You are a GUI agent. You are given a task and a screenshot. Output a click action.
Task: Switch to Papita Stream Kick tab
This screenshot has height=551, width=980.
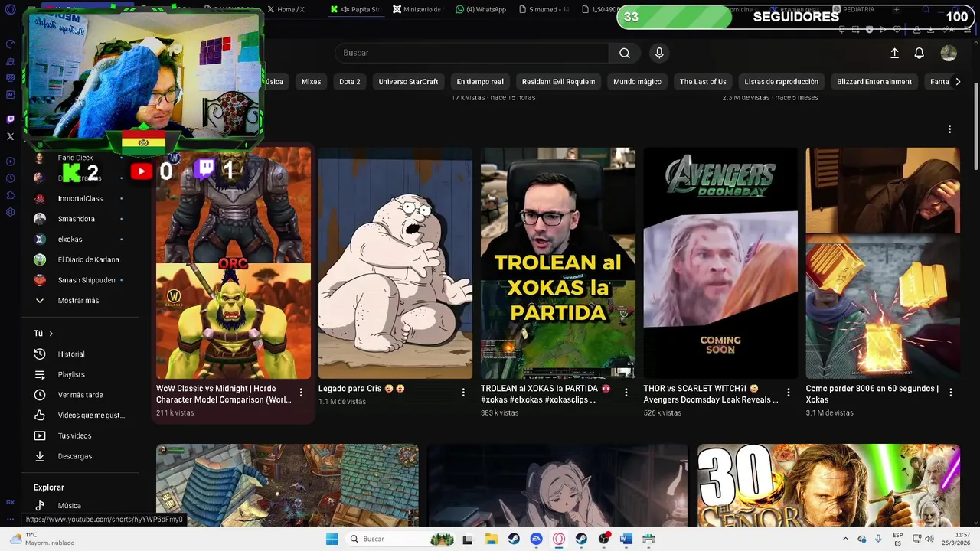pyautogui.click(x=356, y=9)
